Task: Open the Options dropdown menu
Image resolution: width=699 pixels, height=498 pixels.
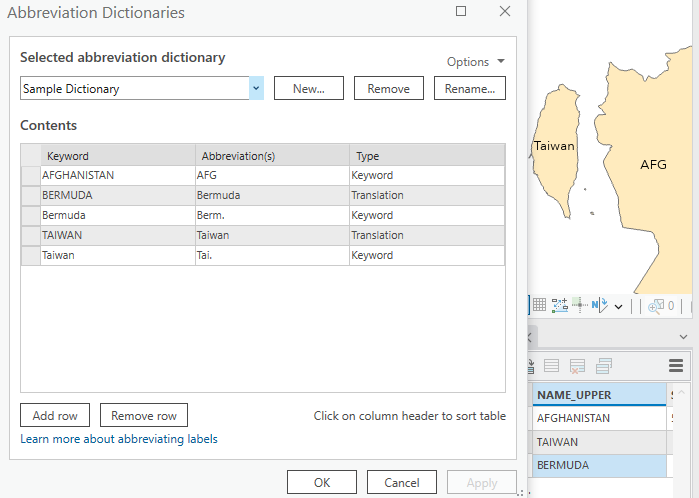Action: [x=475, y=62]
